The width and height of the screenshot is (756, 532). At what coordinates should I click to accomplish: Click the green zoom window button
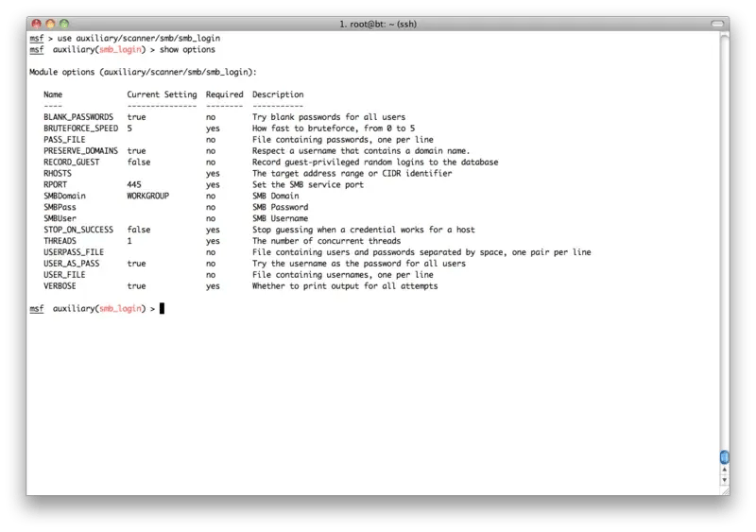66,21
